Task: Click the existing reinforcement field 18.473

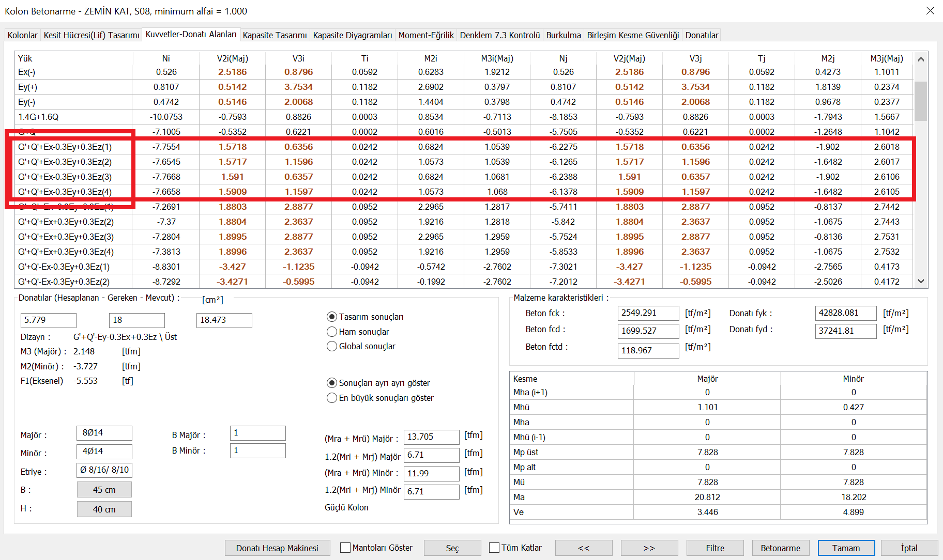Action: coord(224,320)
